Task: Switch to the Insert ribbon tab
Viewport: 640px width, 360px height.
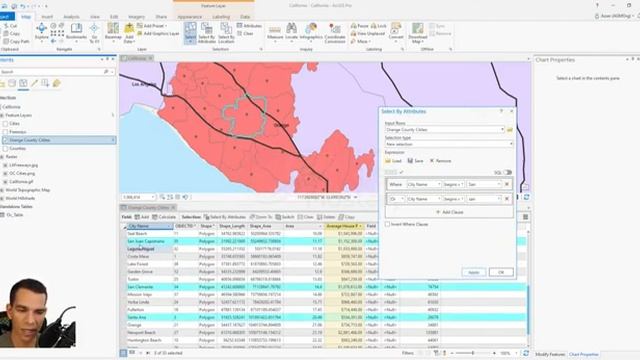Action: point(47,17)
